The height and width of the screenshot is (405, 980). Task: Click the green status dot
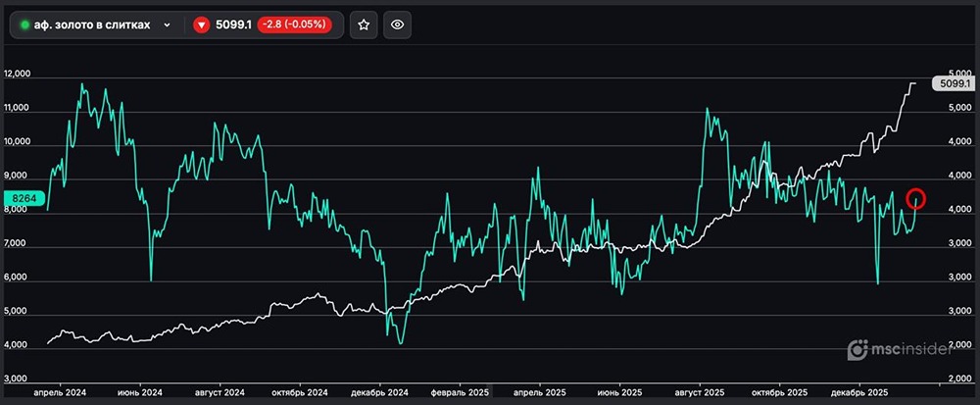click(24, 25)
